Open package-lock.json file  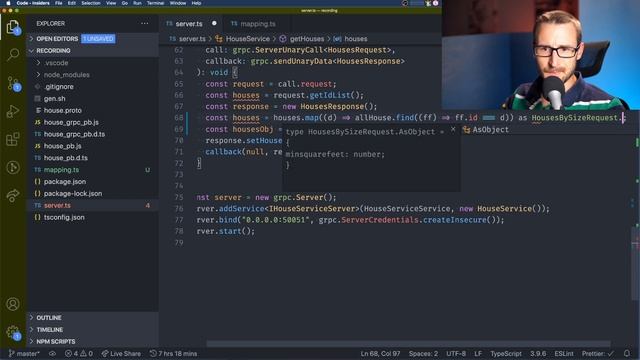click(x=73, y=193)
